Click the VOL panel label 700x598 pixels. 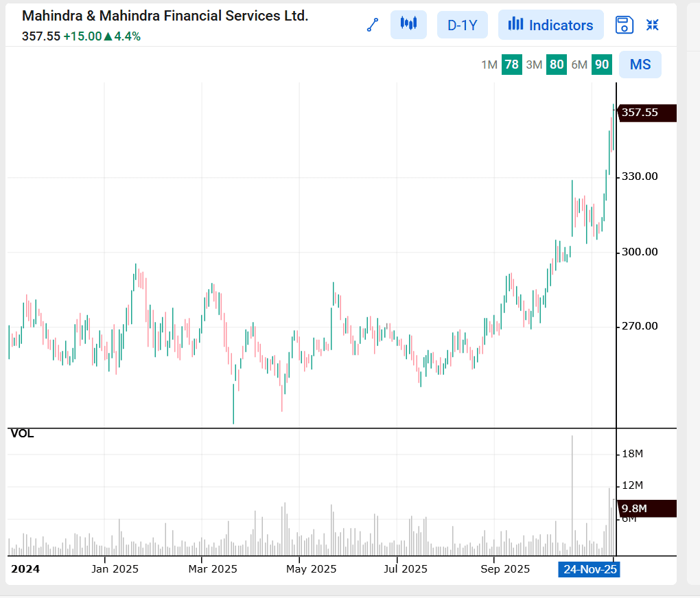click(22, 434)
